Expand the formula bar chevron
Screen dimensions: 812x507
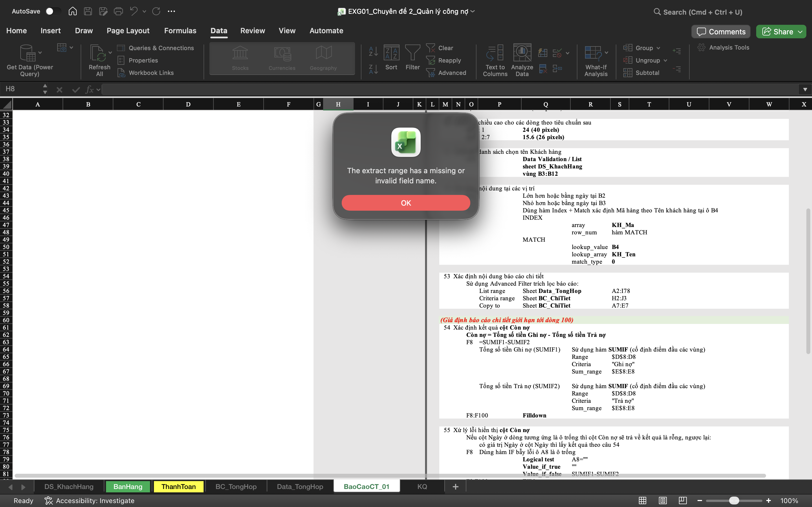(x=805, y=89)
